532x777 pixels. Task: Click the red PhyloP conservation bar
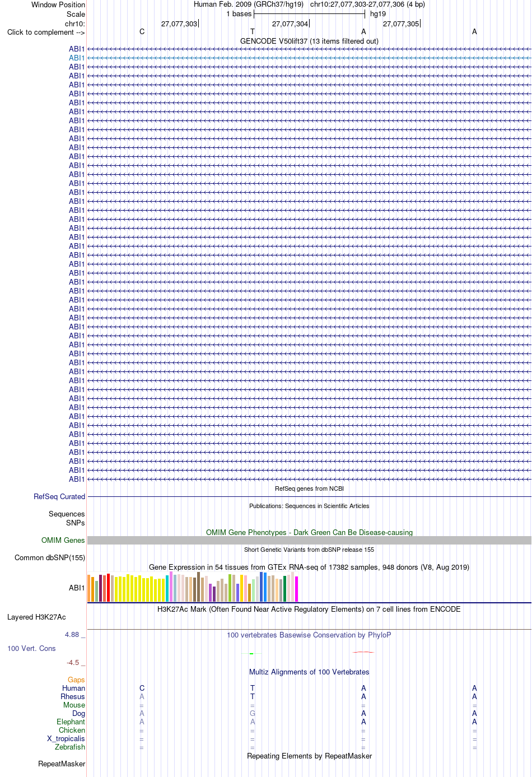click(363, 652)
